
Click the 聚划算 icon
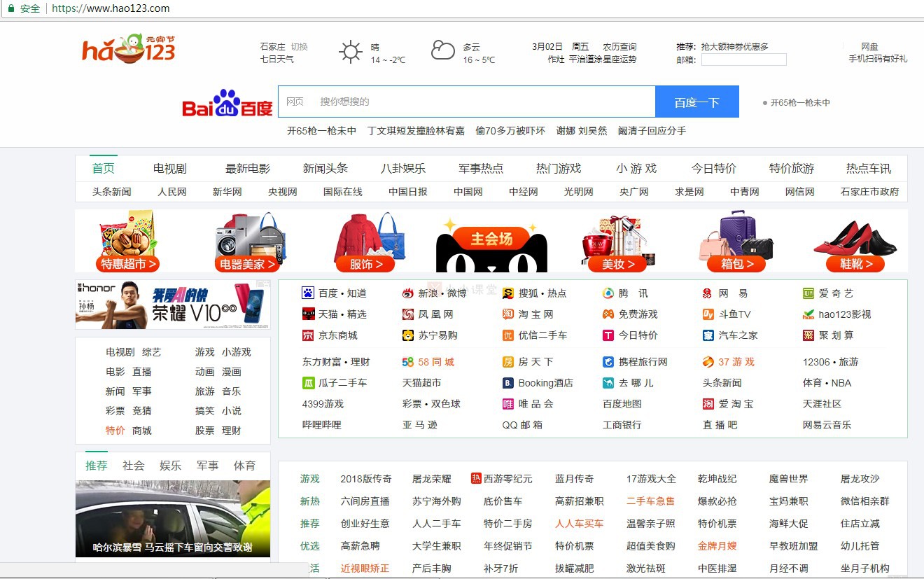[808, 335]
